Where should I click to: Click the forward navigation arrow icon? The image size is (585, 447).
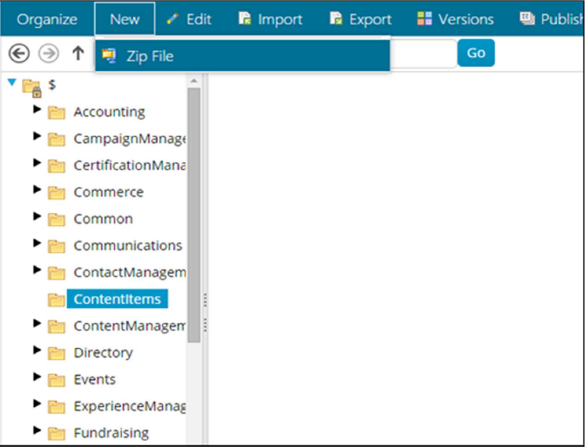49,53
